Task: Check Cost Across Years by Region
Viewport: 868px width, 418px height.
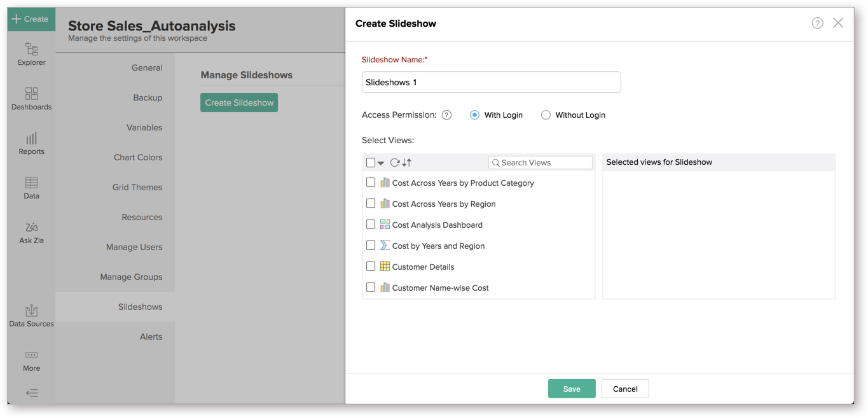Action: tap(371, 204)
